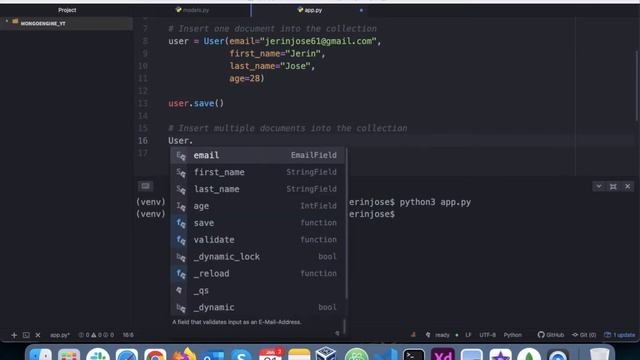
Task: Change UTF-8 file encoding
Action: tap(487, 335)
